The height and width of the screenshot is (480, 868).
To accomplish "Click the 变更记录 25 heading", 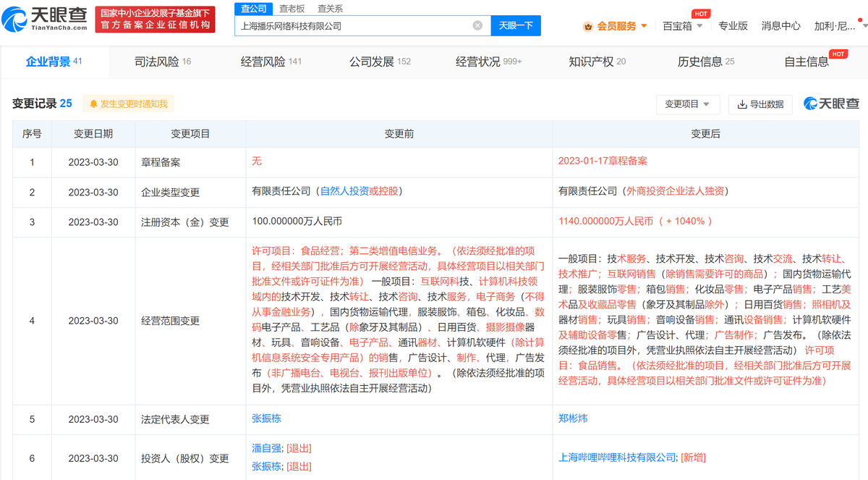I will tap(42, 104).
